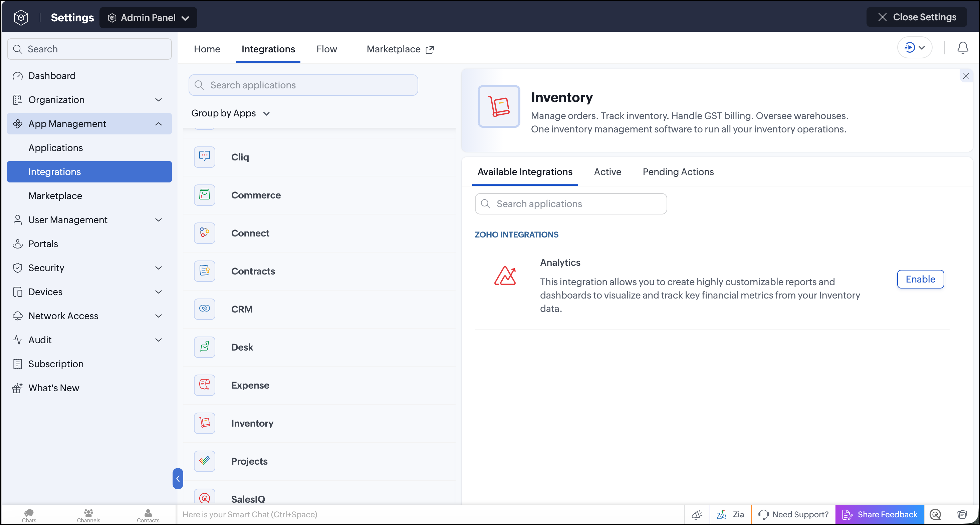This screenshot has height=525, width=980.
Task: Click the What's New gift icon
Action: point(17,388)
